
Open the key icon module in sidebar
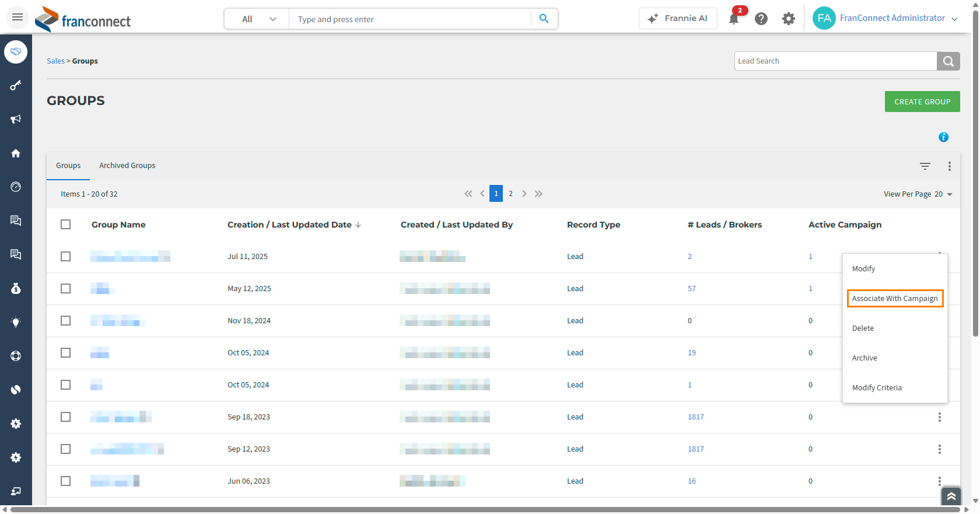[x=16, y=86]
